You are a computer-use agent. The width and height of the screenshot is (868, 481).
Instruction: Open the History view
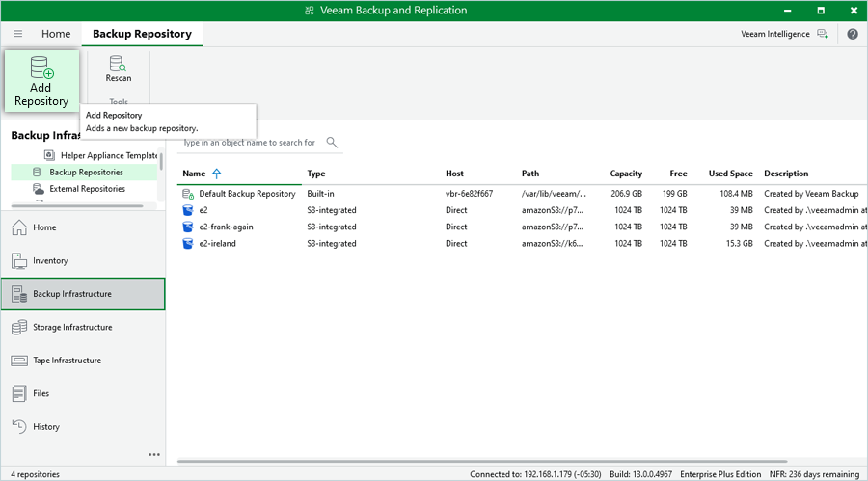click(45, 427)
